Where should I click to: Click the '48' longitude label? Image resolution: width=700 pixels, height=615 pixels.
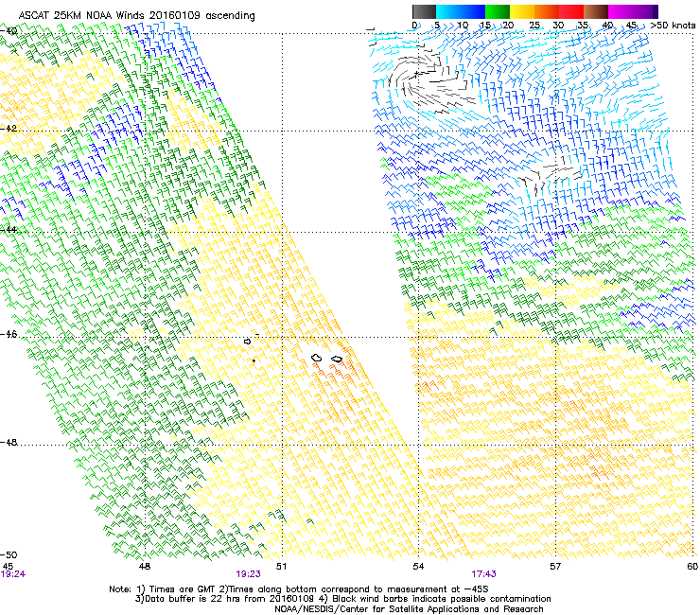[x=145, y=567]
